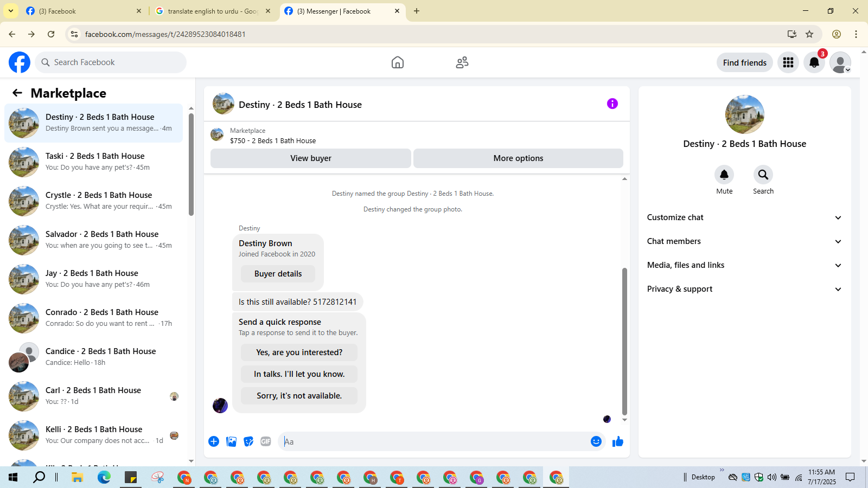Click the Find friends button
The image size is (868, 488).
coord(745,62)
